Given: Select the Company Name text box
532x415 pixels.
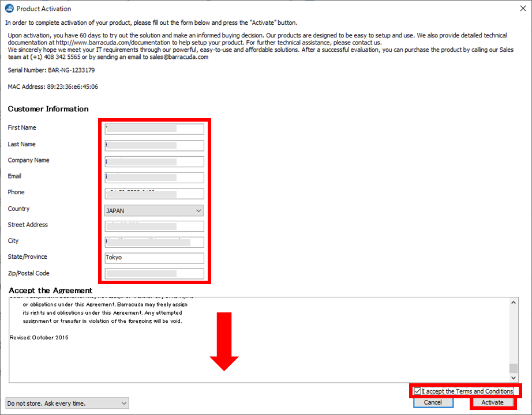Looking at the screenshot, I should (x=155, y=161).
